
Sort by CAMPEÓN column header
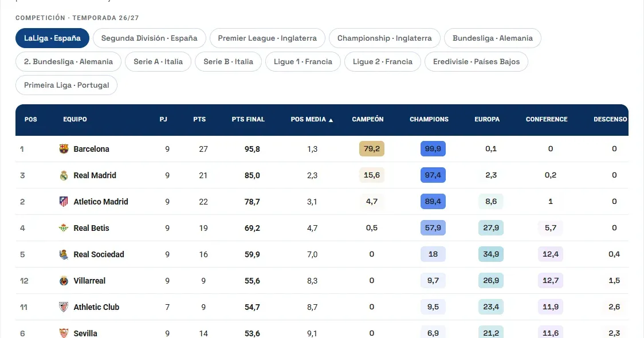point(368,119)
